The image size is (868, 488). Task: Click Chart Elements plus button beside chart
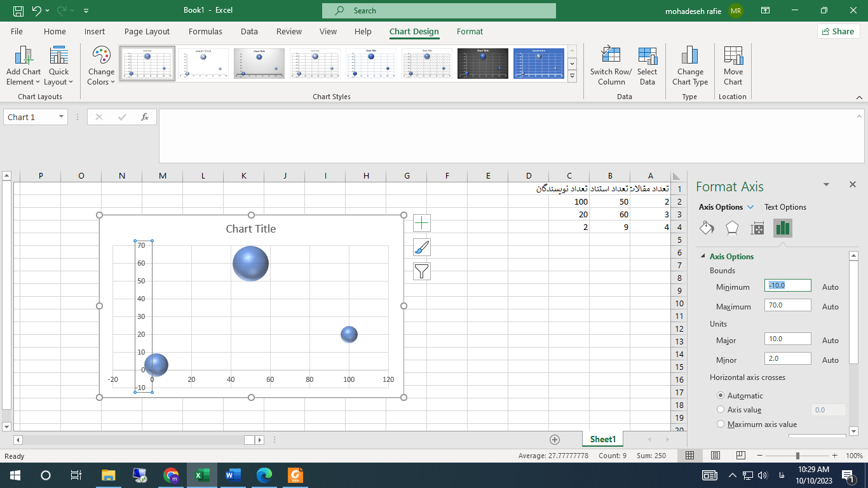click(422, 223)
